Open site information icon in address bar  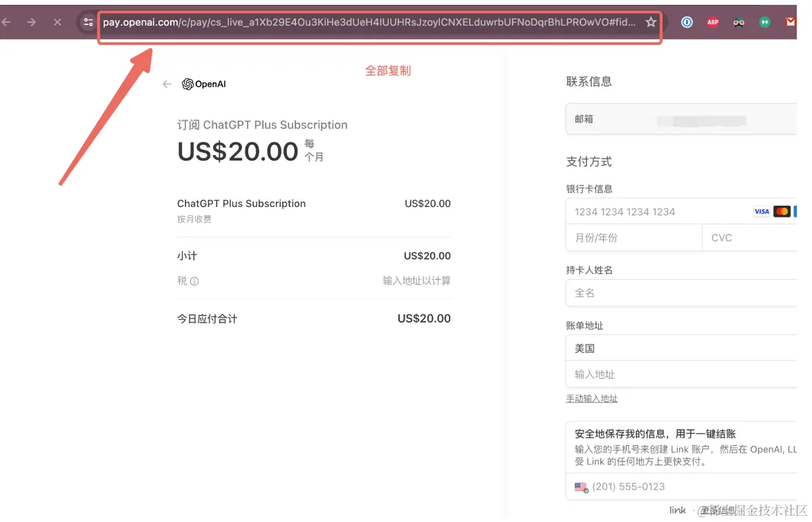(89, 22)
